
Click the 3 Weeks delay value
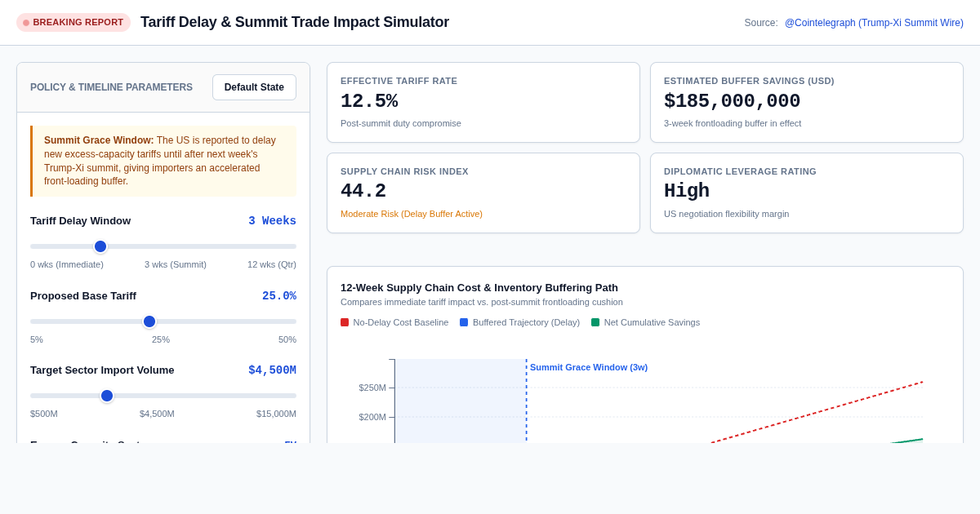(272, 221)
